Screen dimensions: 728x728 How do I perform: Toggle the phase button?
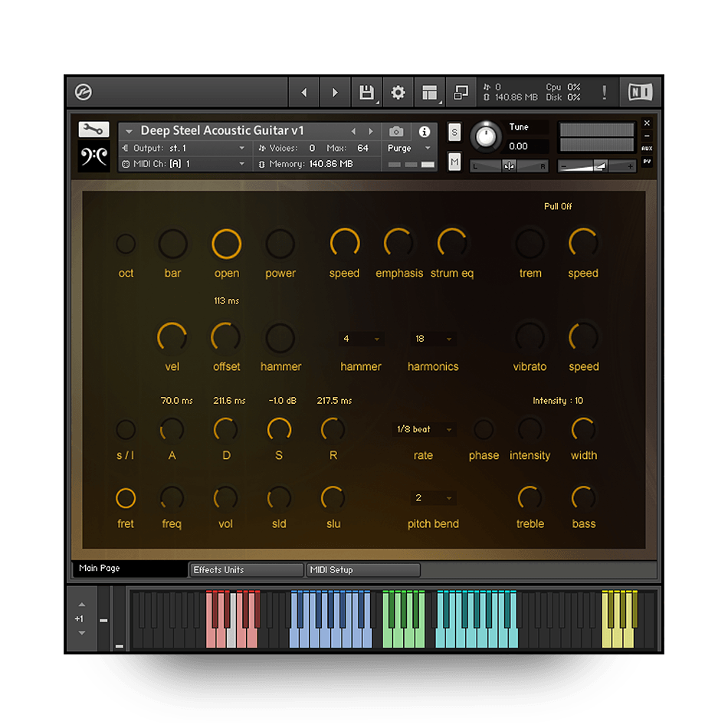(484, 429)
